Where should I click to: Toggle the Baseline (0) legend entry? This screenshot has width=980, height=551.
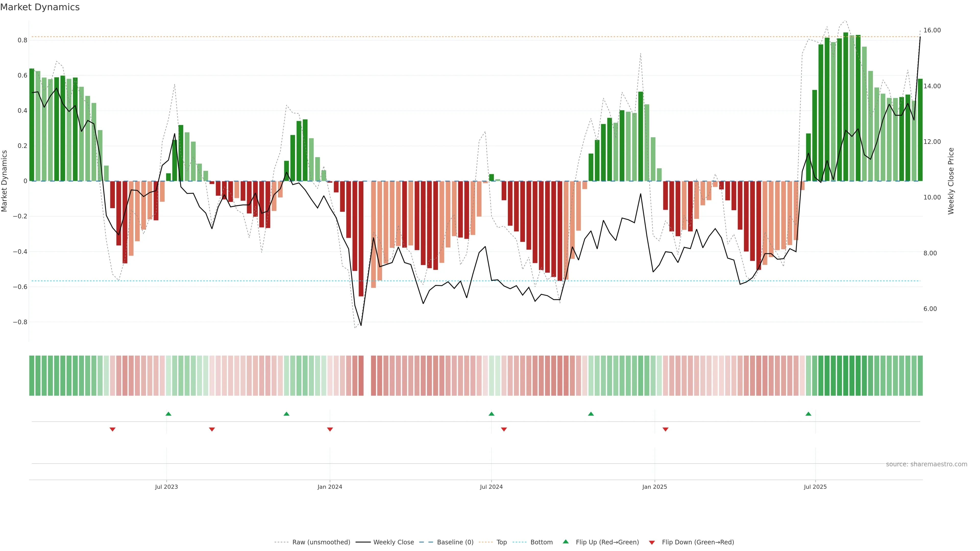coord(455,542)
